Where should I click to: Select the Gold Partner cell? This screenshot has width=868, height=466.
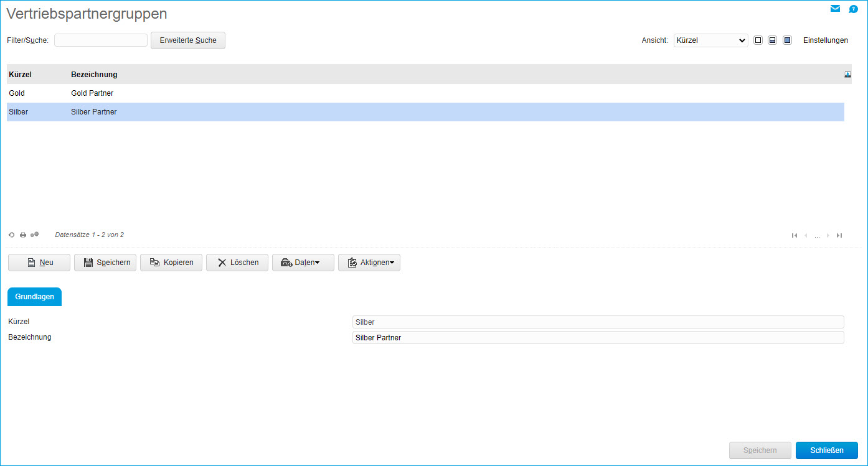pyautogui.click(x=92, y=93)
